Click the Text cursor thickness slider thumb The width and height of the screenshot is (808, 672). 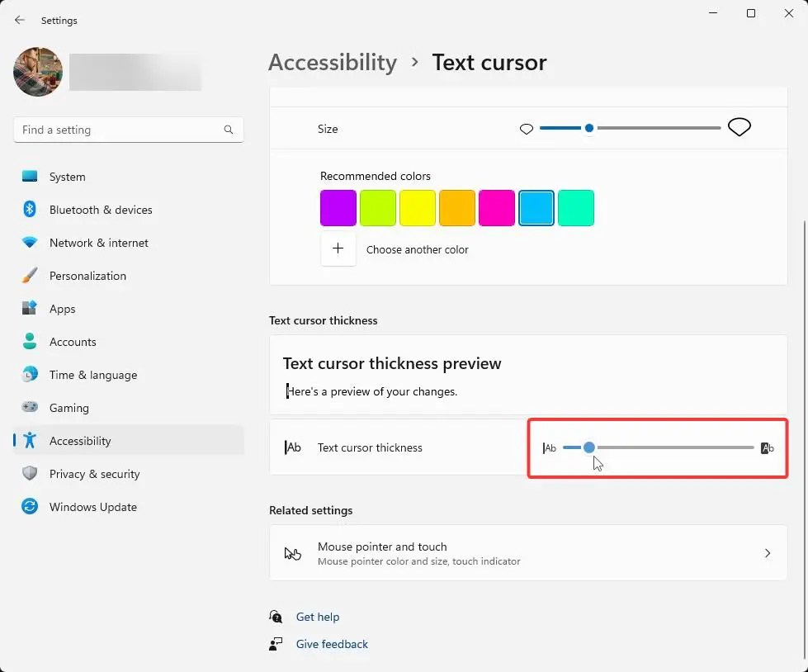(x=589, y=447)
